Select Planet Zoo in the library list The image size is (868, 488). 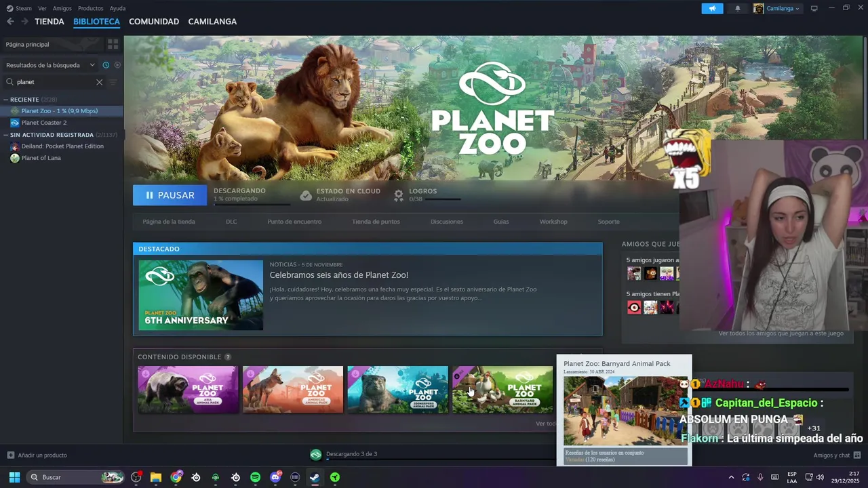coord(62,110)
